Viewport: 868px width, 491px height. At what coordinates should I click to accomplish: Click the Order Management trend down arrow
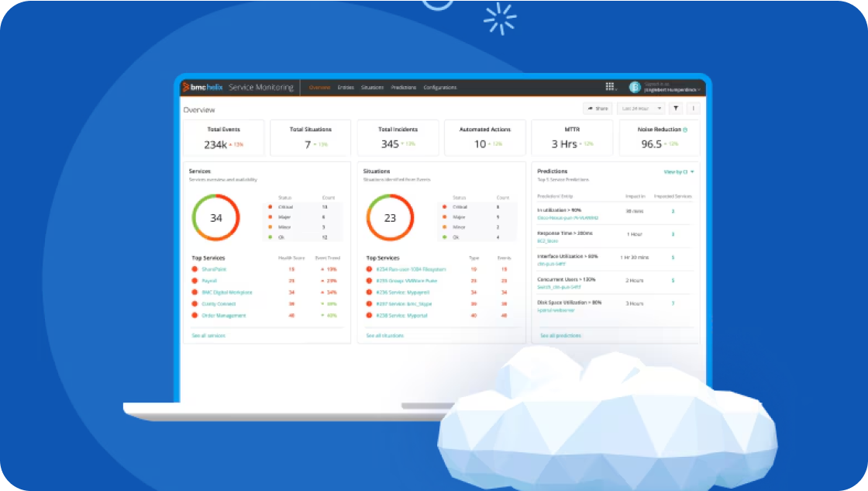tap(322, 316)
